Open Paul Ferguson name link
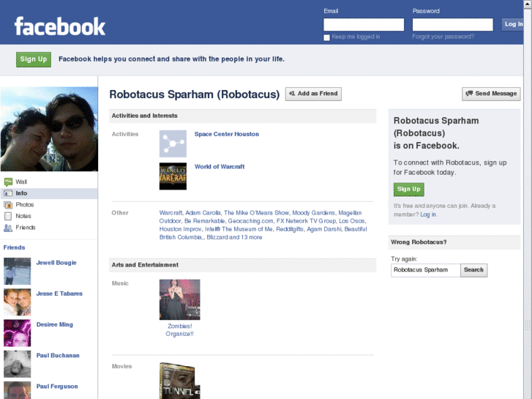532x399 pixels. [x=57, y=386]
